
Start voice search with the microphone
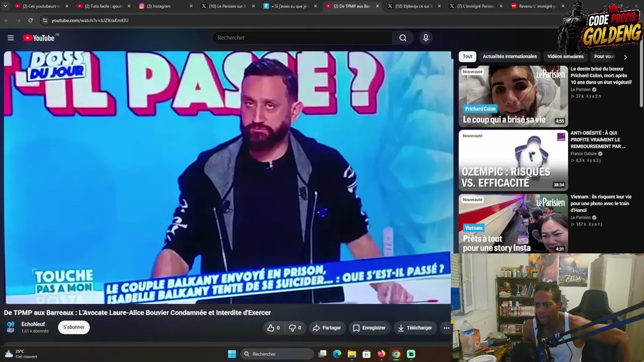point(426,38)
